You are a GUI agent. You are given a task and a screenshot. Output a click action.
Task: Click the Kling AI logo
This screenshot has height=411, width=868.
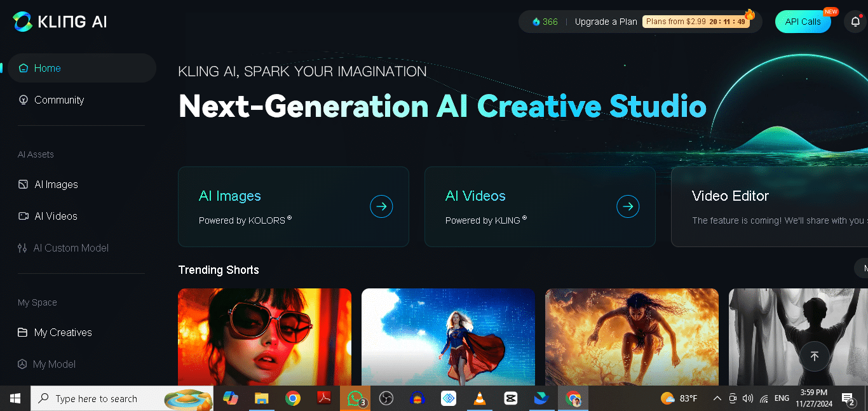[59, 20]
